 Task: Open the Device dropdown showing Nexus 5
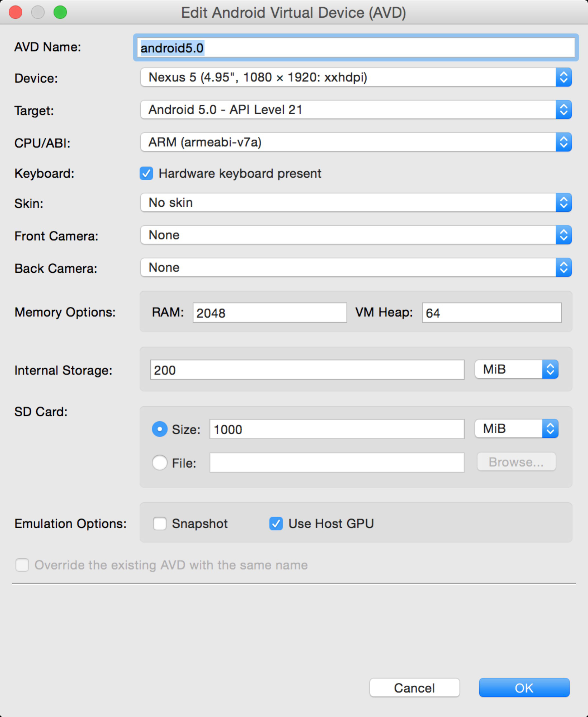point(356,77)
